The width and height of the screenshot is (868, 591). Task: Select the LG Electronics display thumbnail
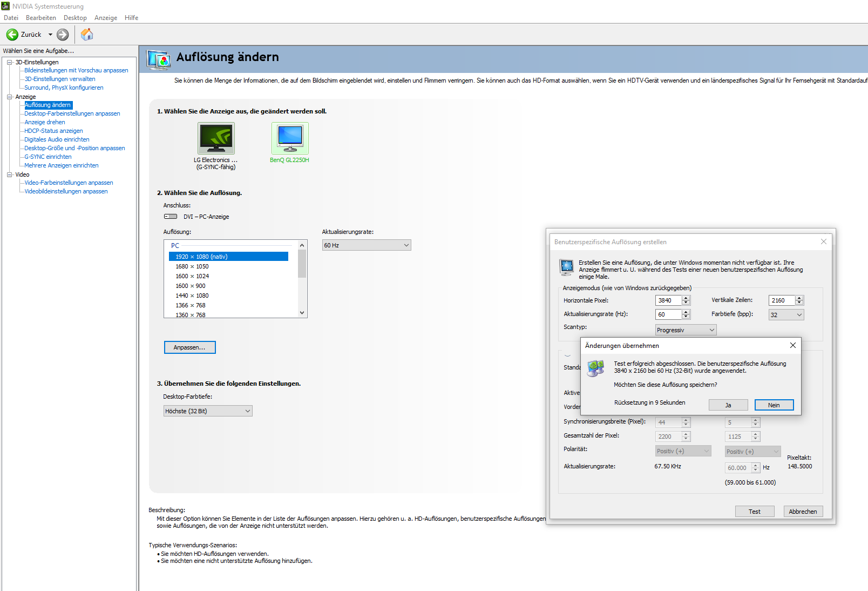coord(216,138)
